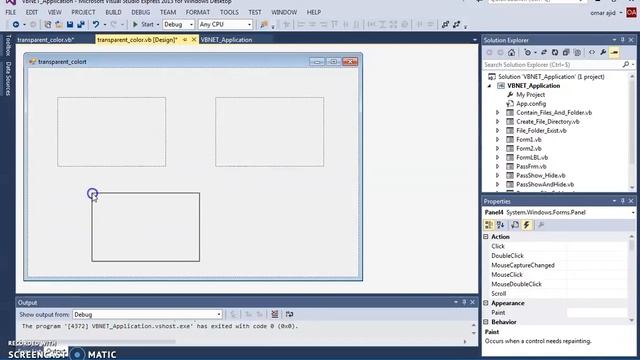Image resolution: width=640 pixels, height=360 pixels.
Task: Select the top-right panel on the form
Action: (x=269, y=132)
